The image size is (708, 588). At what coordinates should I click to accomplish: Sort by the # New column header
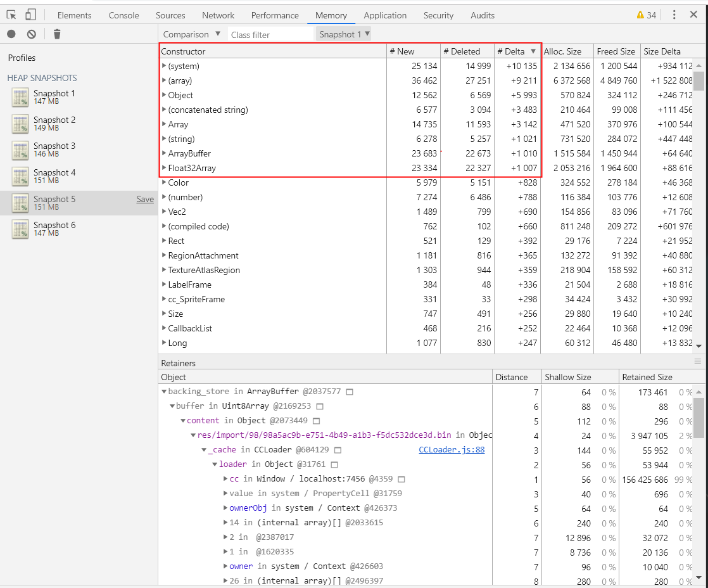click(x=413, y=51)
